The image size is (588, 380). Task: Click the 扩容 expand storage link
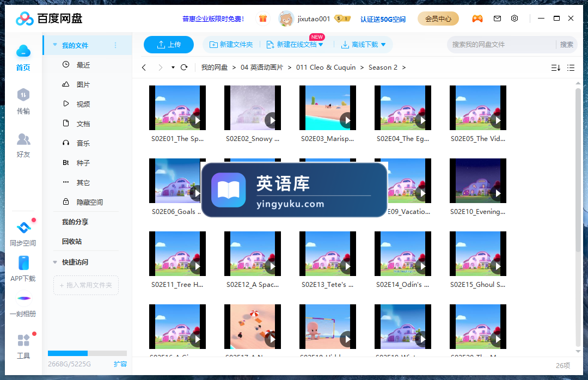point(120,364)
